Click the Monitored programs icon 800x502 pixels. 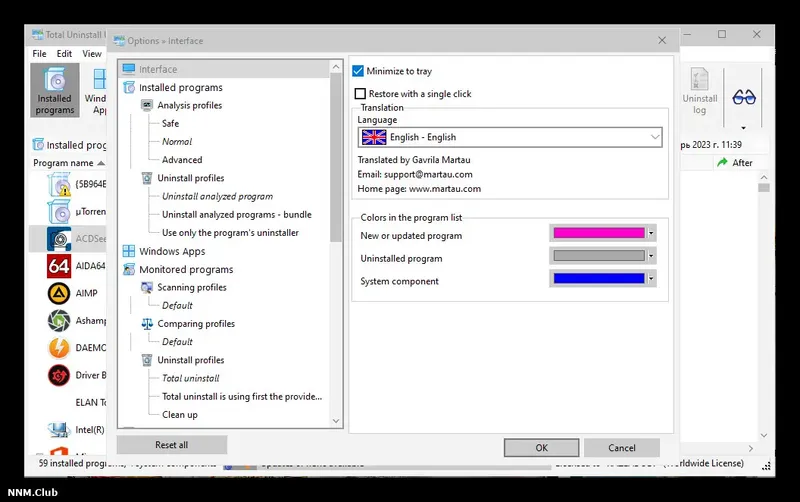click(129, 269)
